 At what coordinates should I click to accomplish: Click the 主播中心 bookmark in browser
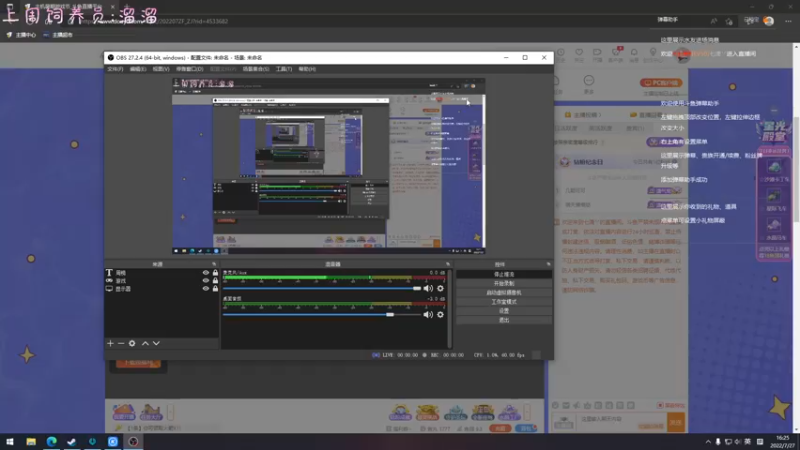[x=21, y=35]
